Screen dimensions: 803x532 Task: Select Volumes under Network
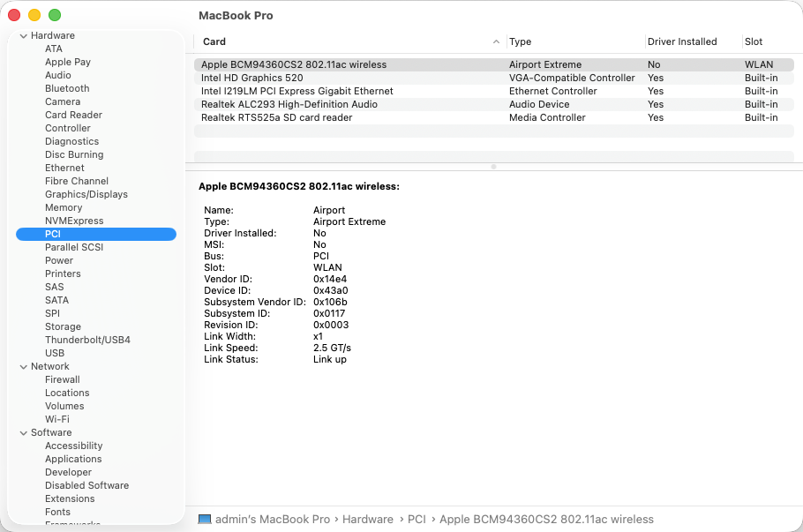click(x=64, y=406)
